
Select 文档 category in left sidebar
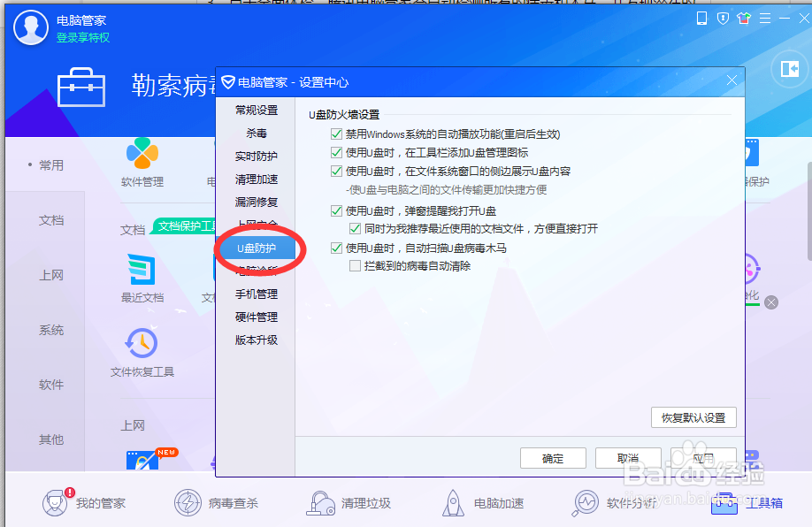(51, 220)
